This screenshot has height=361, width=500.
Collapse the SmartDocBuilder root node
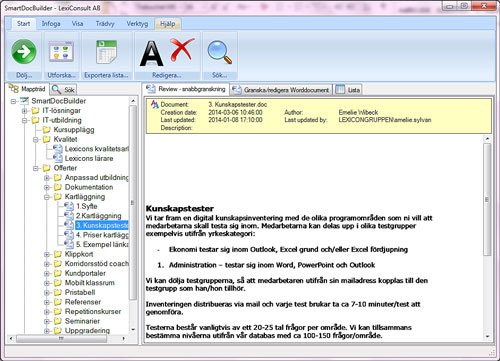click(14, 101)
